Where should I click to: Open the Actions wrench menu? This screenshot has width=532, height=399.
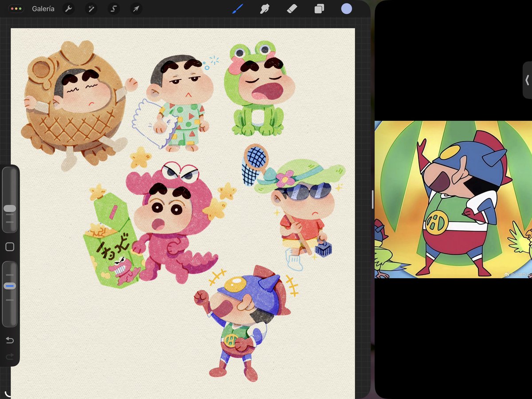tap(68, 9)
